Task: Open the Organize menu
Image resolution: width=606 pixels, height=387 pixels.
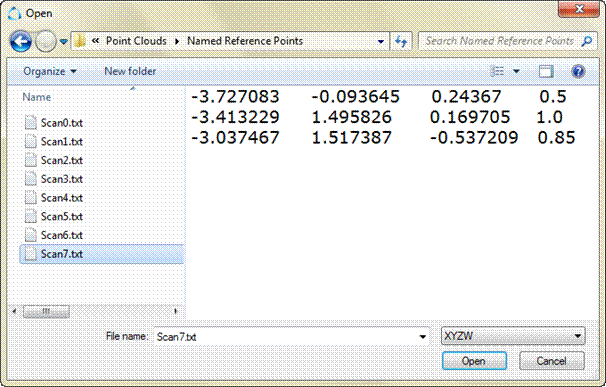Action: click(50, 71)
